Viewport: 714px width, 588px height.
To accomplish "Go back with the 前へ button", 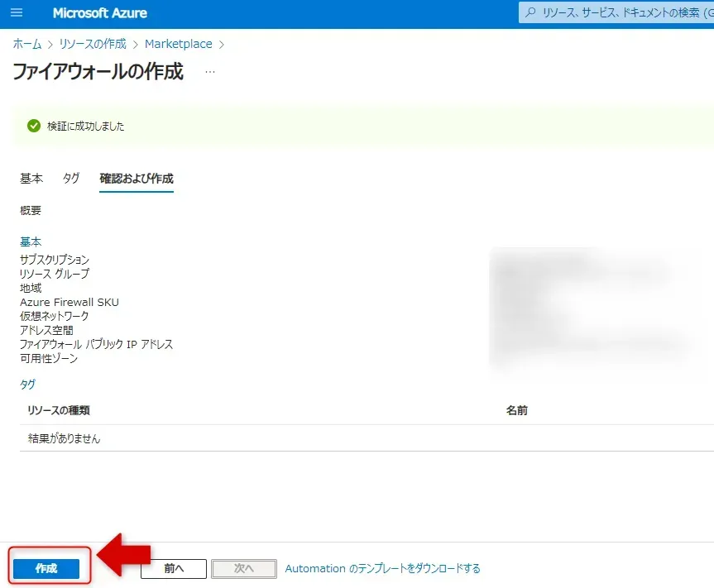I will click(x=173, y=569).
